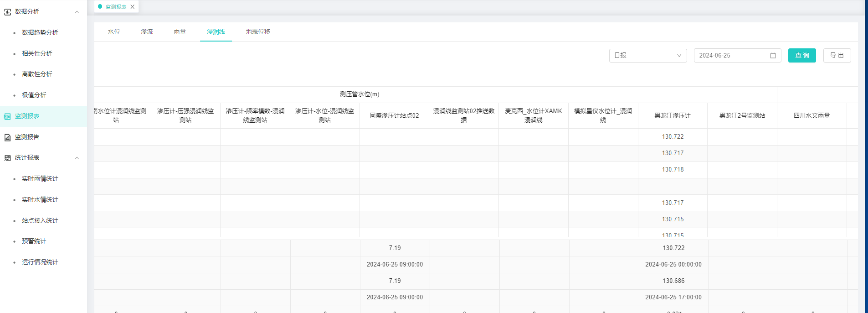Switch to the 渗流 tab
The height and width of the screenshot is (313, 868).
pos(147,32)
